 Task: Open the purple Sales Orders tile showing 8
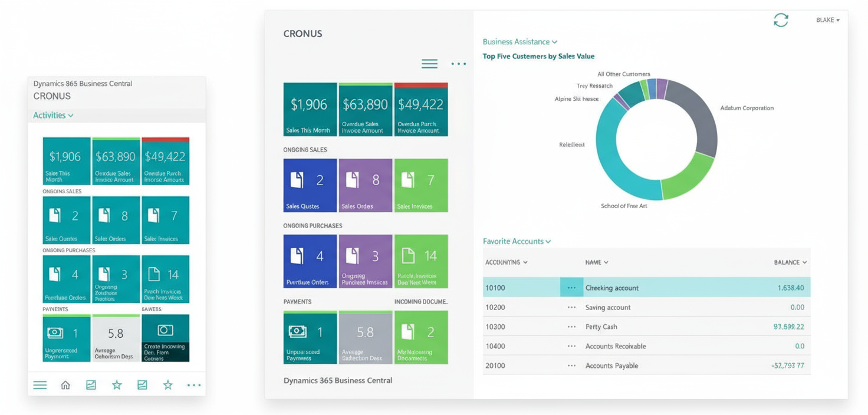click(x=365, y=185)
